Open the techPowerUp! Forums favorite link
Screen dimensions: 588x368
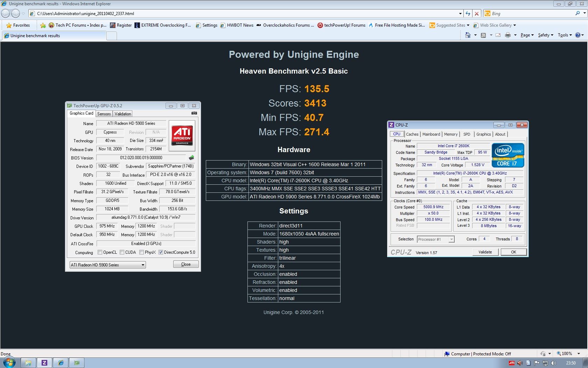(341, 25)
